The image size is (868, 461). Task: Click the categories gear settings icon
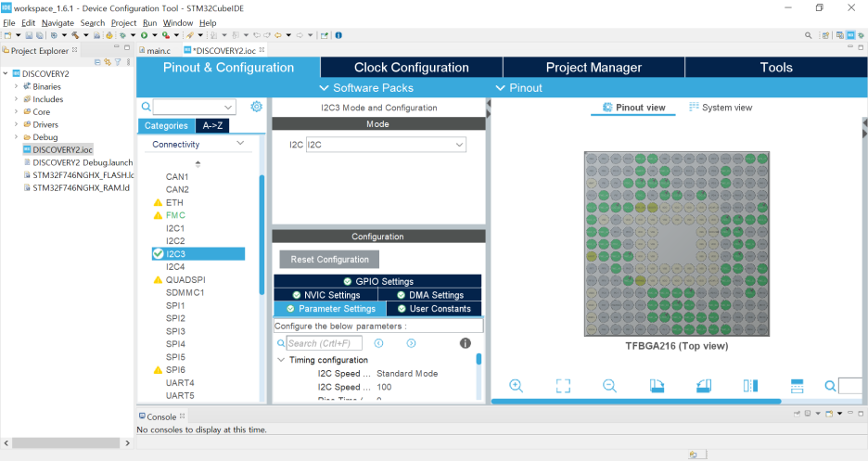(x=256, y=107)
